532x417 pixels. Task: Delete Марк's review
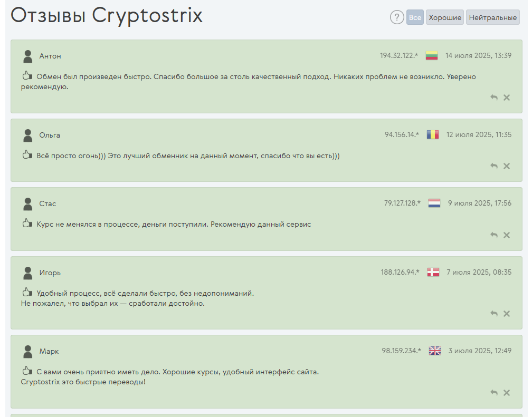[507, 393]
